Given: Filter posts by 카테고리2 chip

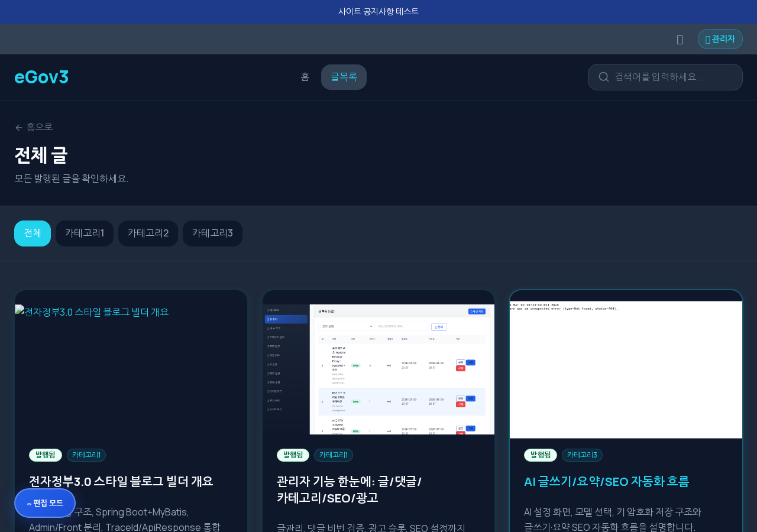Looking at the screenshot, I should coord(148,233).
